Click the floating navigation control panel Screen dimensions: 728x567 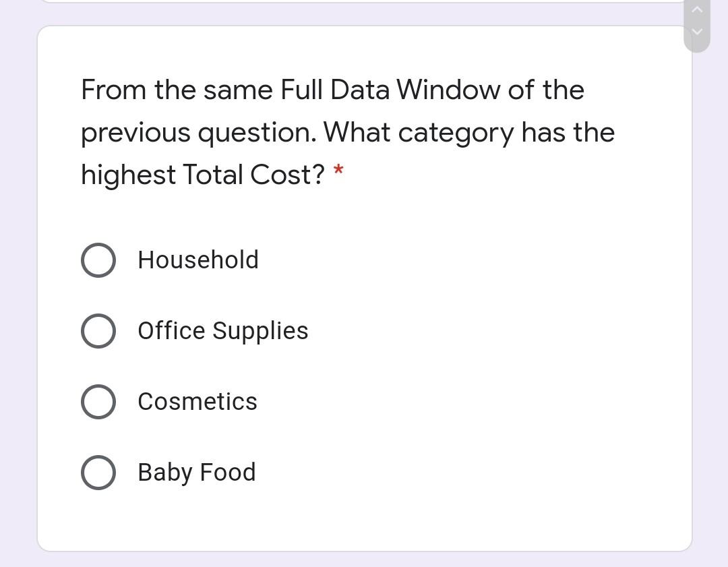click(696, 20)
